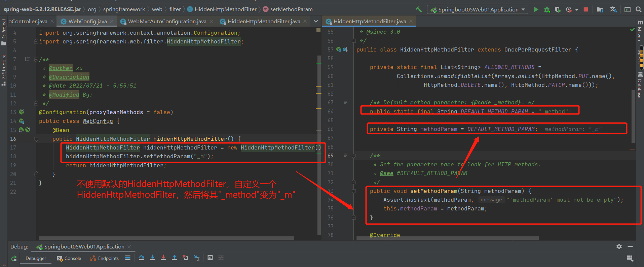Stop the running application with the red square
Screen dimensions: 644x267
click(x=586, y=9)
